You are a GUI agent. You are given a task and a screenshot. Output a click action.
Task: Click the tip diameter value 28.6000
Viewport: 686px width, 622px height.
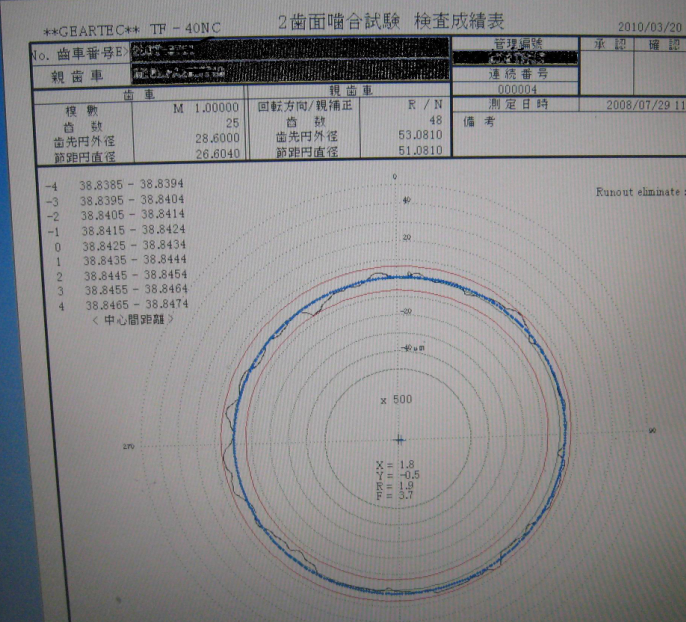[217, 138]
